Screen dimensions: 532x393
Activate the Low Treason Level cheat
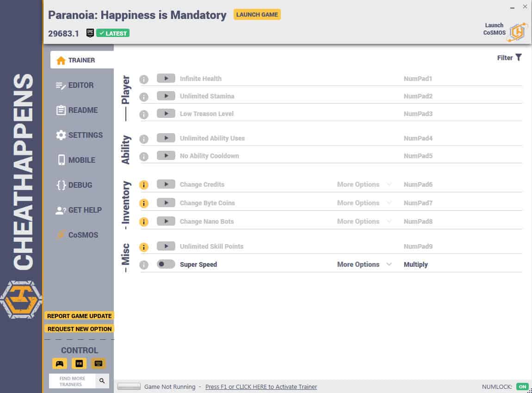pyautogui.click(x=166, y=114)
